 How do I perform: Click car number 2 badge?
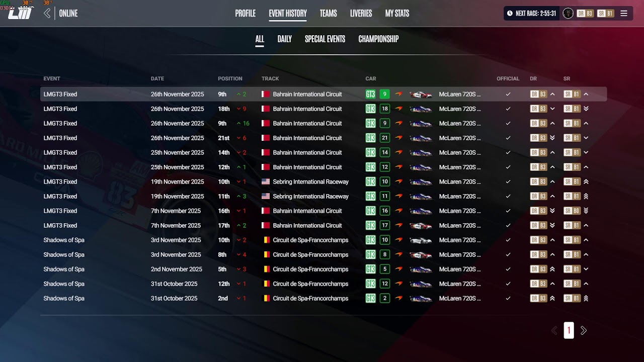pyautogui.click(x=385, y=298)
